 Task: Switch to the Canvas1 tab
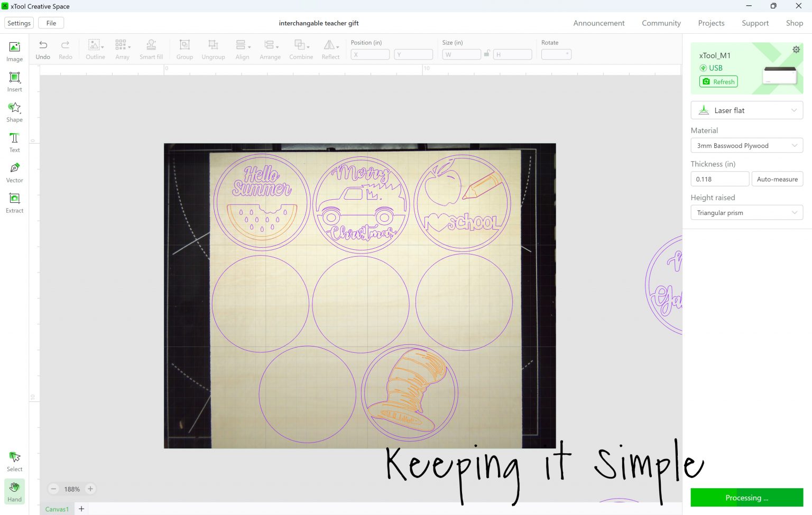coord(57,509)
